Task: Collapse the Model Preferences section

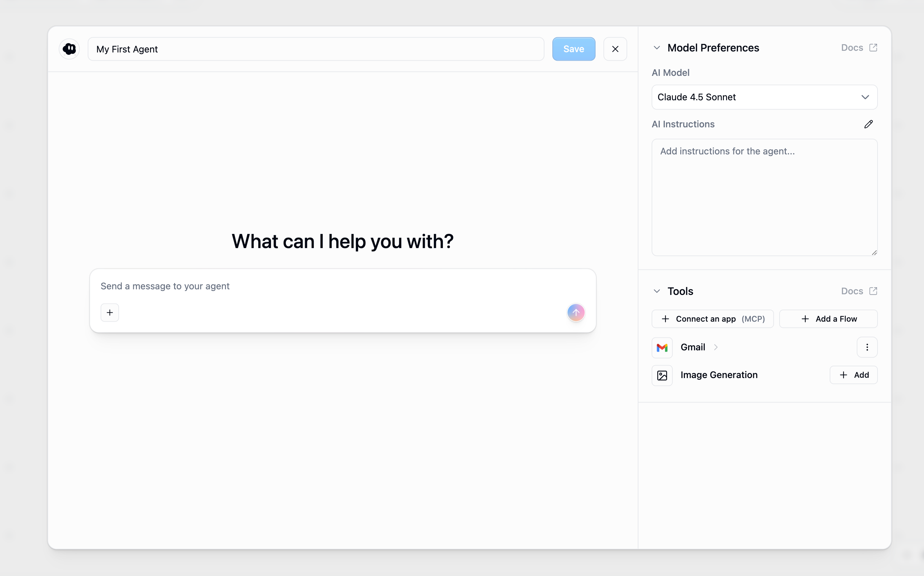Action: (657, 48)
